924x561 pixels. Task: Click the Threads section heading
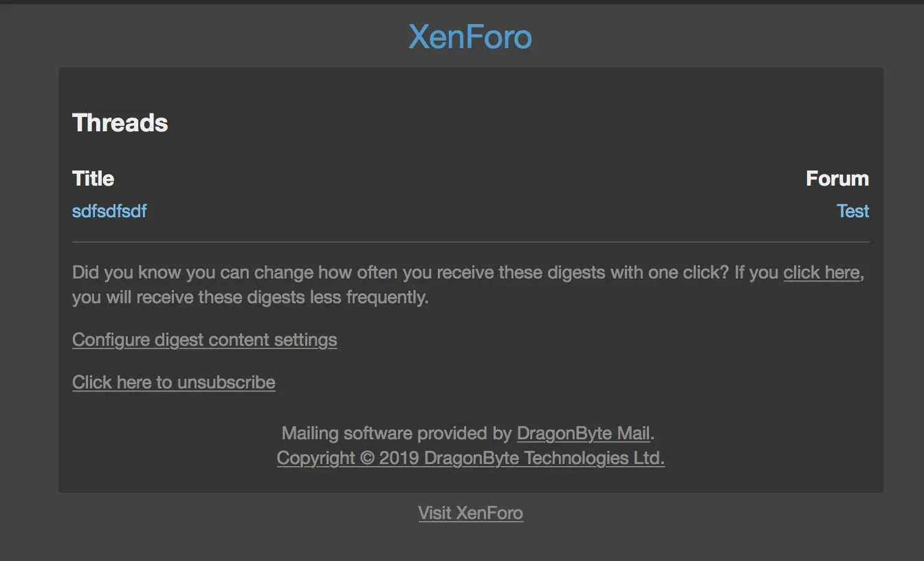pyautogui.click(x=120, y=122)
